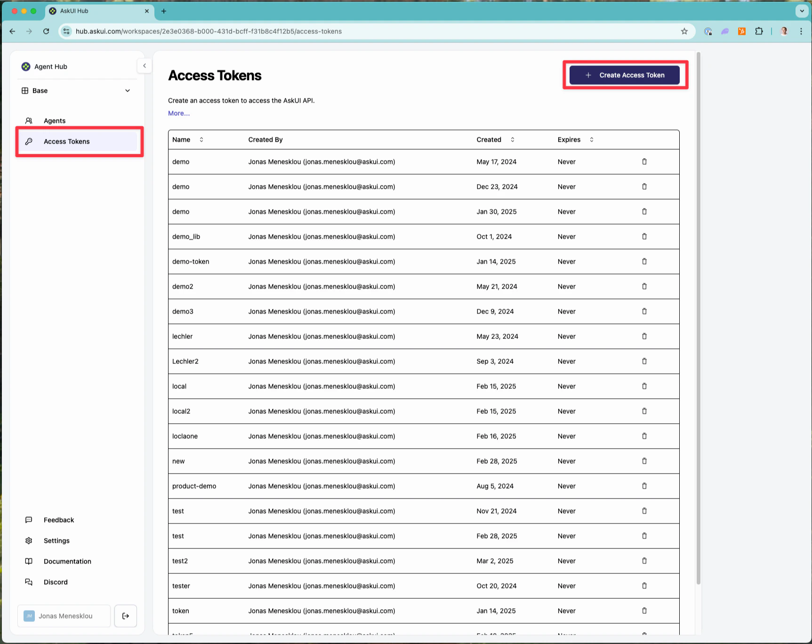Delete the demo2 access token
This screenshot has width=812, height=644.
pos(644,286)
